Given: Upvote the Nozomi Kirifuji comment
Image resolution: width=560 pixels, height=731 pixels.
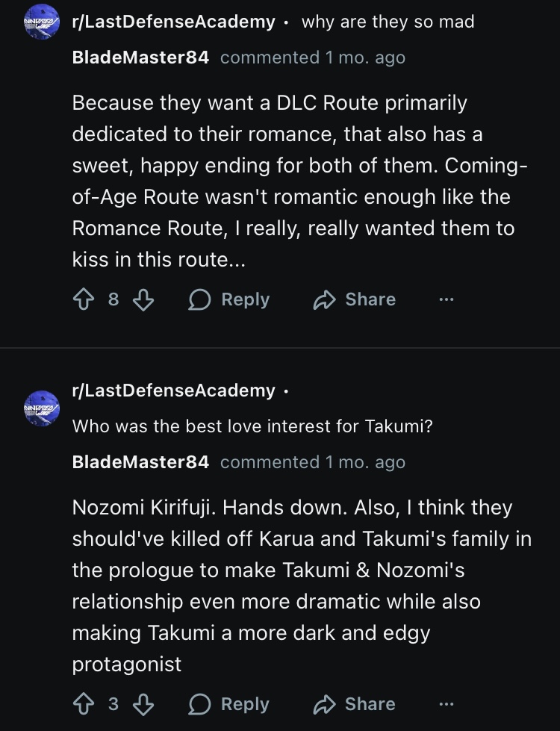Looking at the screenshot, I should (x=82, y=704).
